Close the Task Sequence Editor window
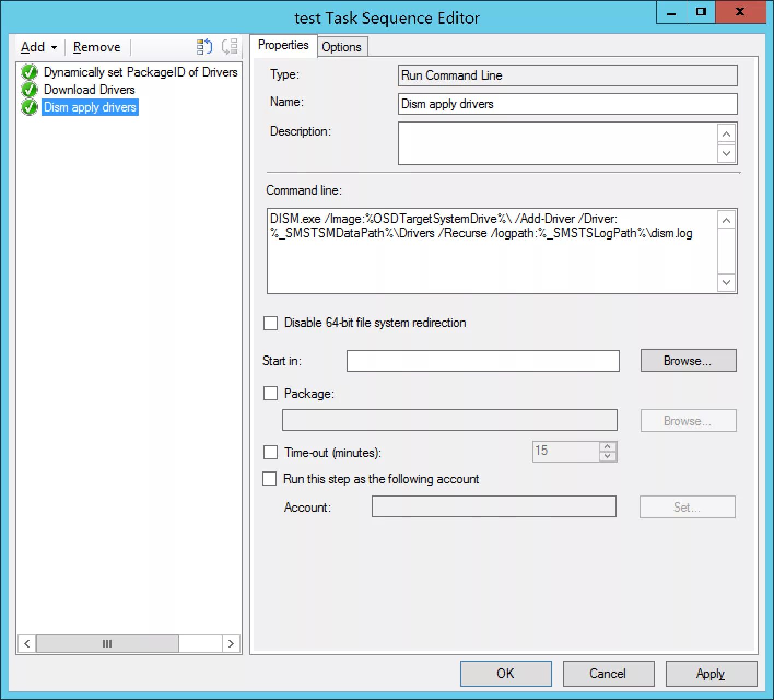774x700 pixels. (740, 12)
